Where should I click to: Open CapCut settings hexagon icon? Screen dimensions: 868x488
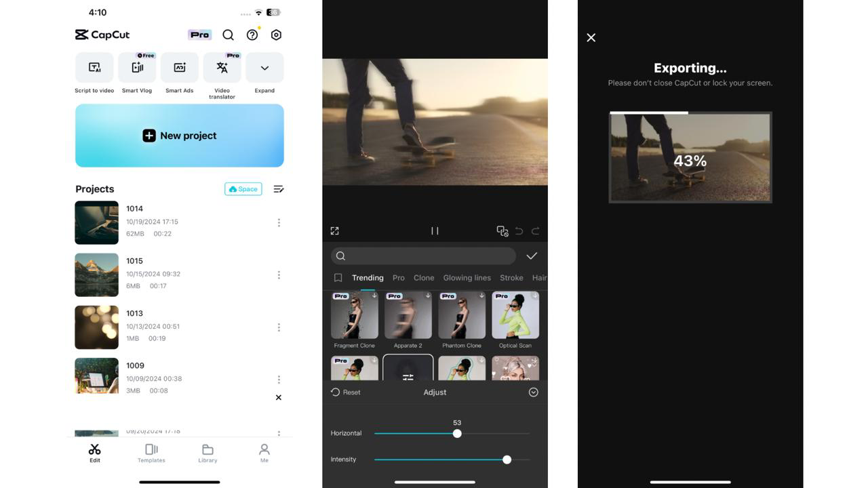(276, 35)
